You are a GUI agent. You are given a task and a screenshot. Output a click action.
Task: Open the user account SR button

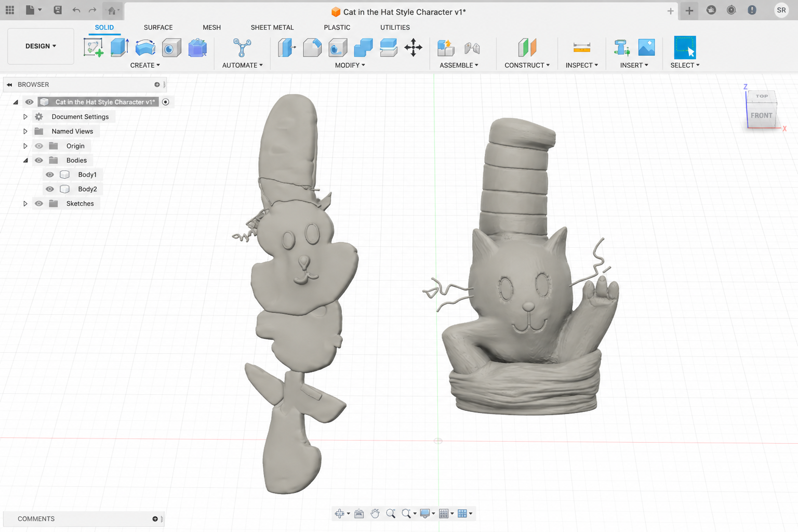(x=781, y=10)
